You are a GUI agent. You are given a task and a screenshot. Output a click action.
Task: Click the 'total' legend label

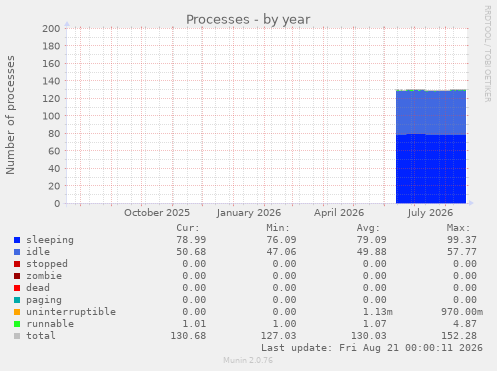point(41,336)
